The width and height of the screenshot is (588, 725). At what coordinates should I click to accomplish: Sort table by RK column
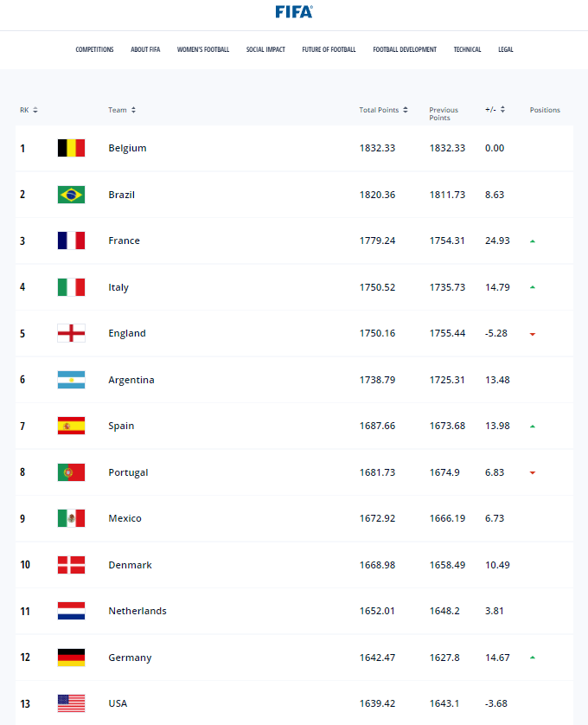click(29, 110)
